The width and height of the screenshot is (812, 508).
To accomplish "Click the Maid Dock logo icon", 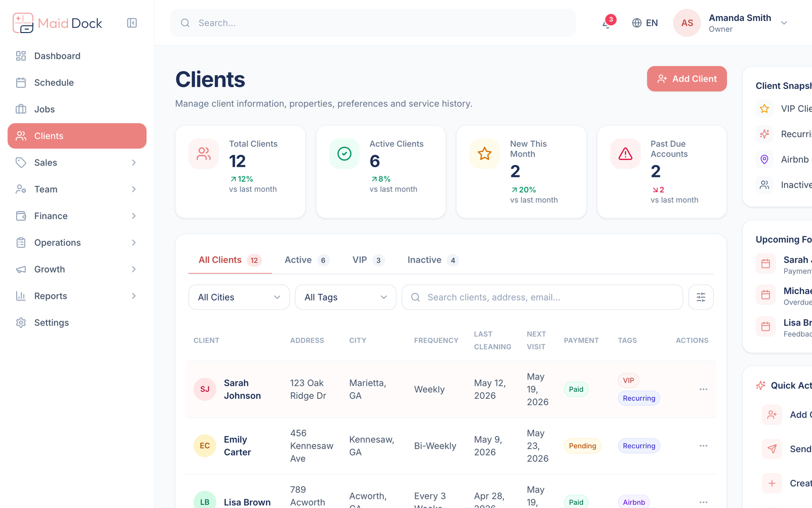I will [23, 23].
